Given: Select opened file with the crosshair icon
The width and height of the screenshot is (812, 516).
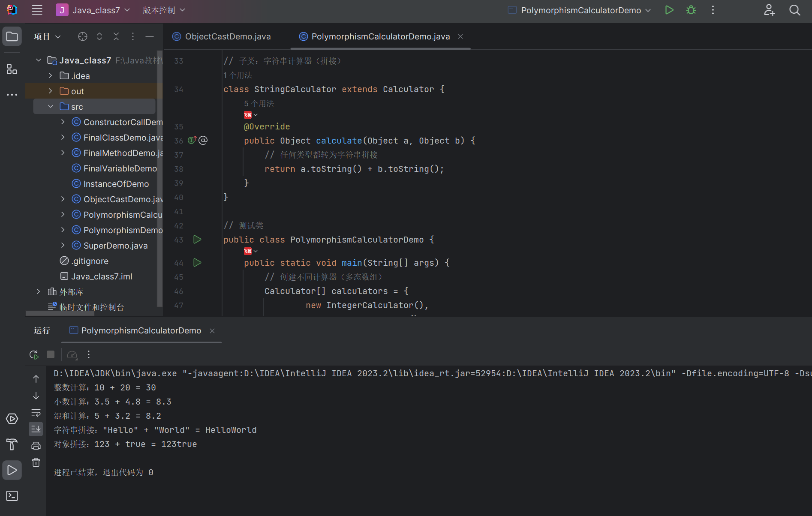Looking at the screenshot, I should [x=83, y=36].
